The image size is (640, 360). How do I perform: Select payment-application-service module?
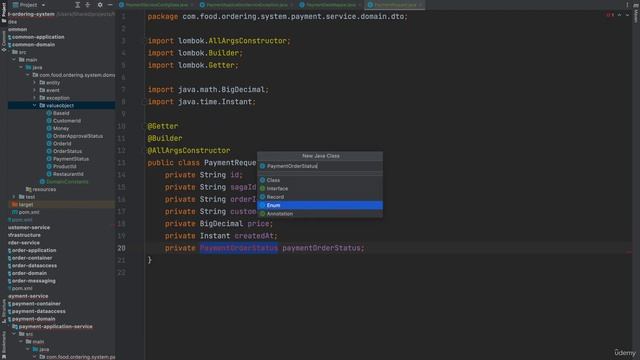56,327
